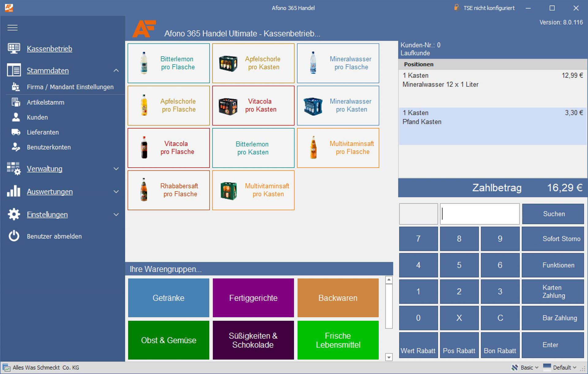Expand the Verwaltung section chevron
This screenshot has height=374, width=588.
[116, 169]
